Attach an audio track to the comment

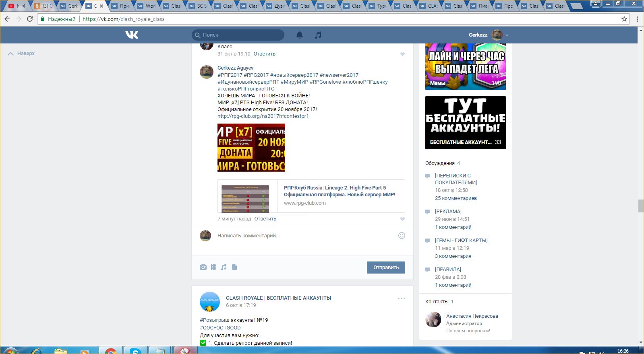tap(224, 267)
